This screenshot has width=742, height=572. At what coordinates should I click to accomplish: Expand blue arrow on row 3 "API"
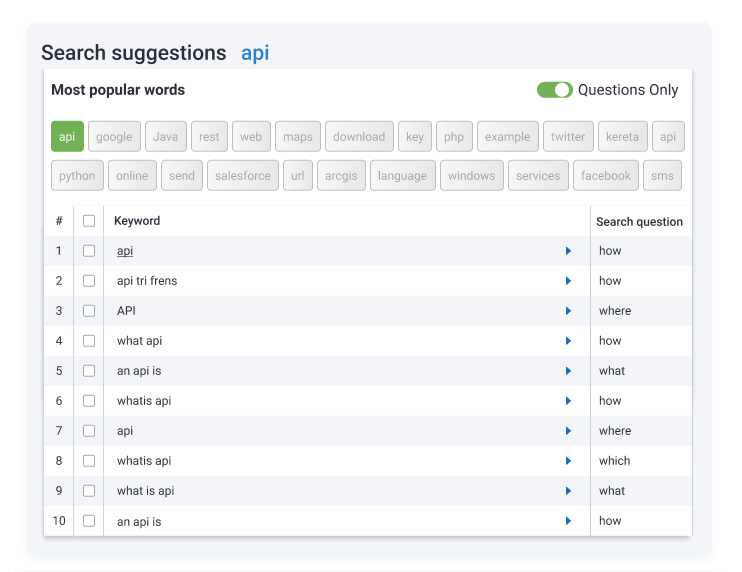(568, 311)
